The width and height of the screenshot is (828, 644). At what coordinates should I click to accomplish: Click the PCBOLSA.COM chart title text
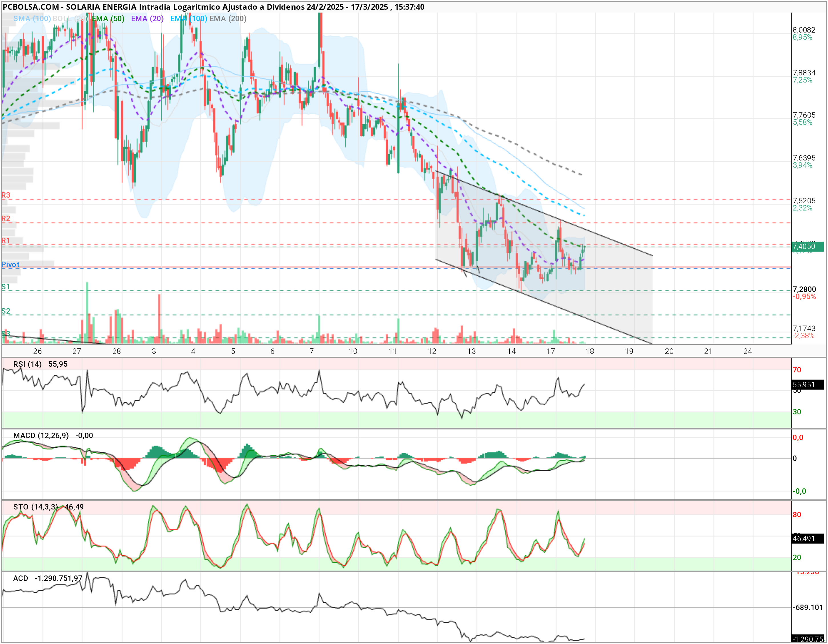[x=31, y=7]
